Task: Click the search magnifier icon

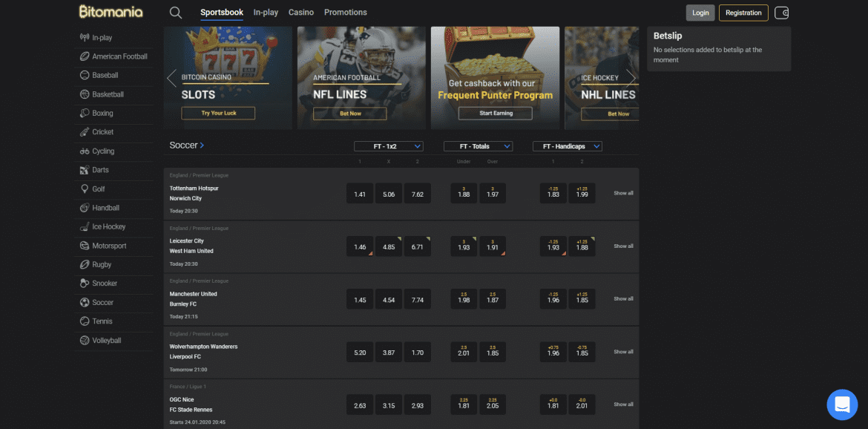Action: coord(175,13)
